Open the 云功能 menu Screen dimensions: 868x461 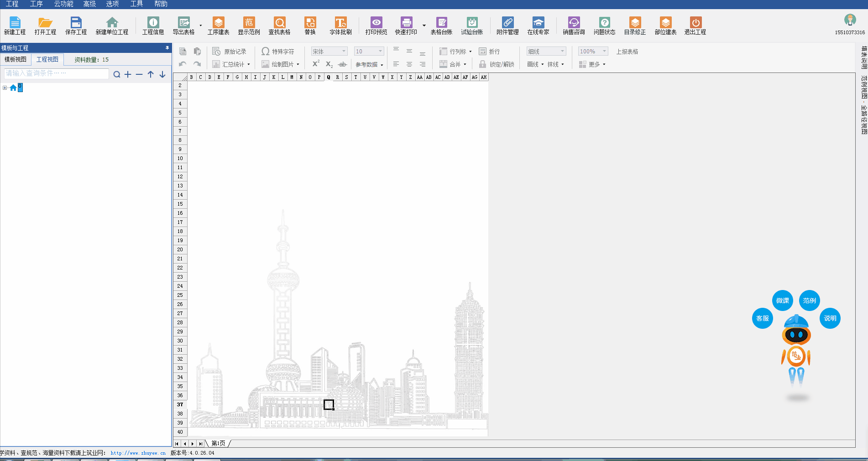pyautogui.click(x=63, y=4)
